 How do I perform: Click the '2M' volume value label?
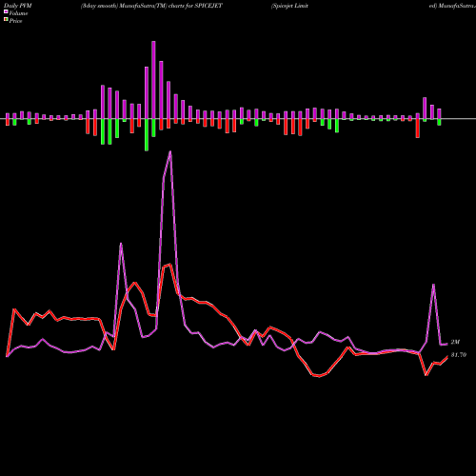[455, 342]
